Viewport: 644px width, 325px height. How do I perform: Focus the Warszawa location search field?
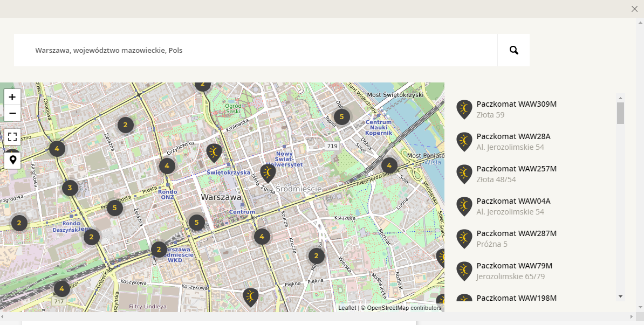(256, 50)
